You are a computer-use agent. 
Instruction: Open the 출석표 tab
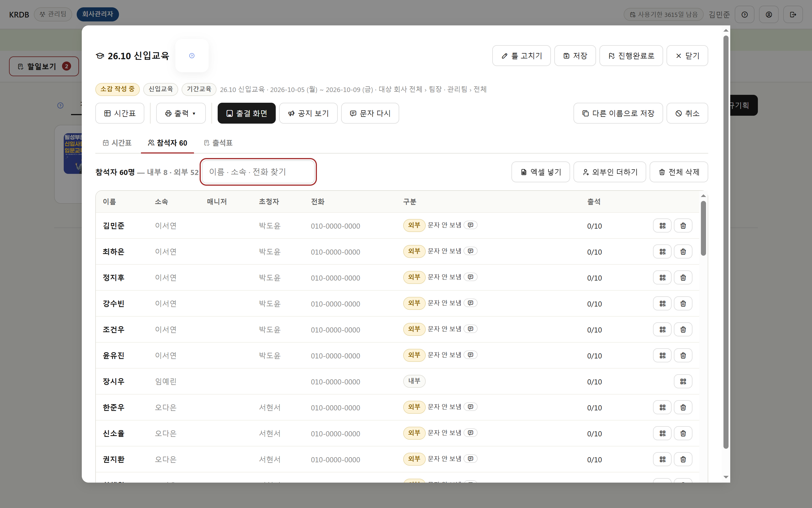click(218, 143)
